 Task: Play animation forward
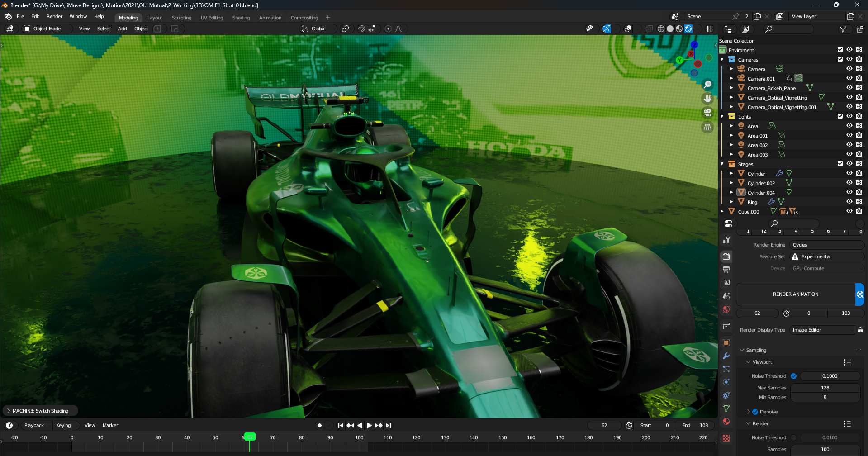click(369, 425)
